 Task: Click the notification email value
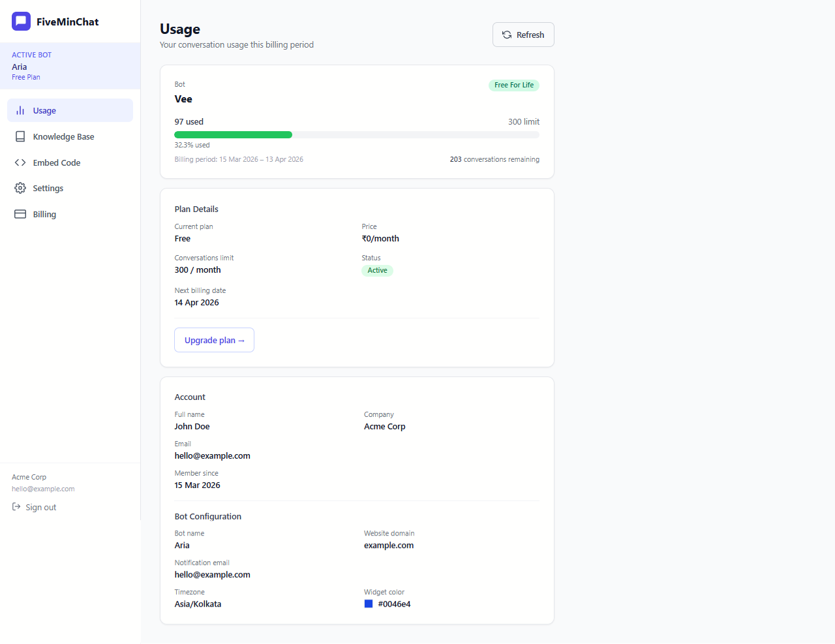coord(212,574)
